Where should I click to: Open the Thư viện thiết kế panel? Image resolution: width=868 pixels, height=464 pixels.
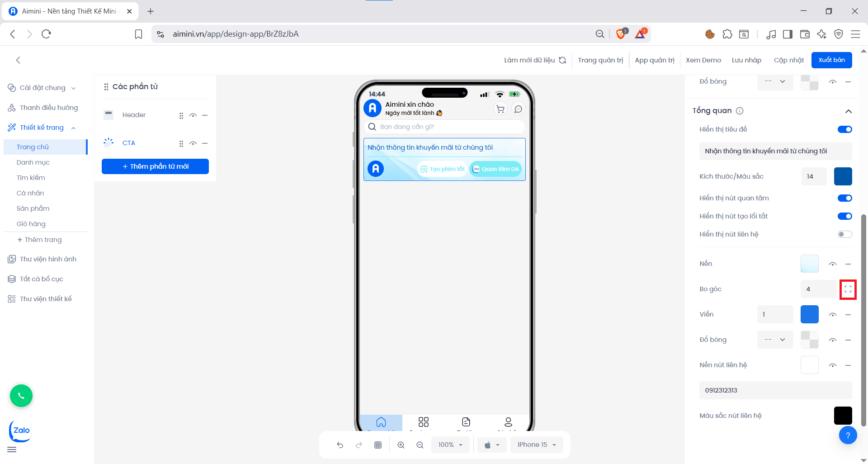click(44, 298)
